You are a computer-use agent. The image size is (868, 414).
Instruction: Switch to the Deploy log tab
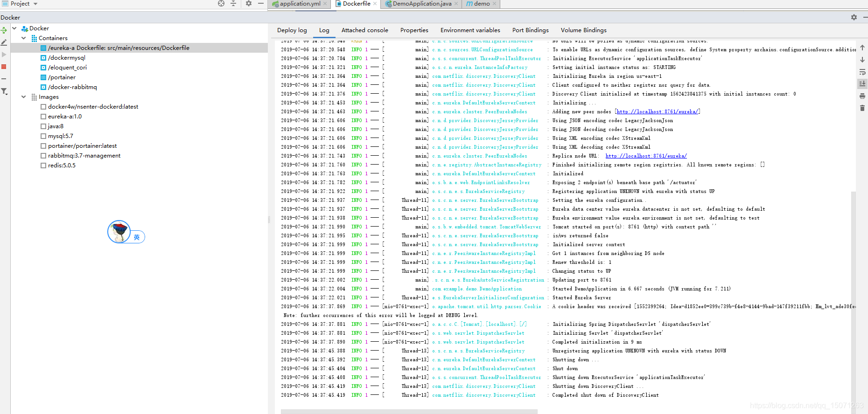292,30
